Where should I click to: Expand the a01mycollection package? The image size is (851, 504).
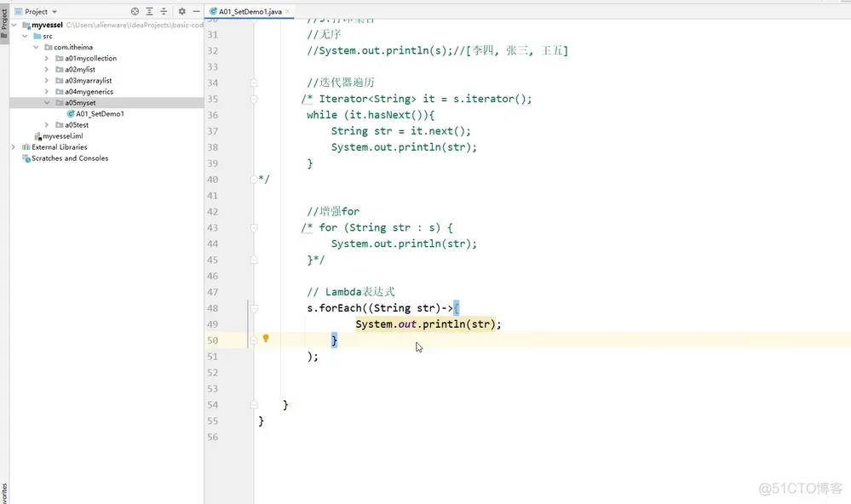(47, 59)
